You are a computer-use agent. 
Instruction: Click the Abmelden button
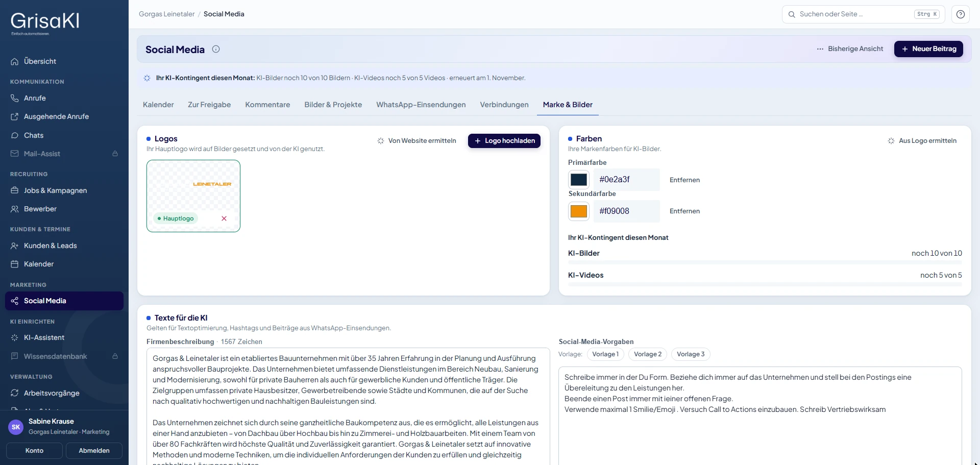(x=94, y=451)
